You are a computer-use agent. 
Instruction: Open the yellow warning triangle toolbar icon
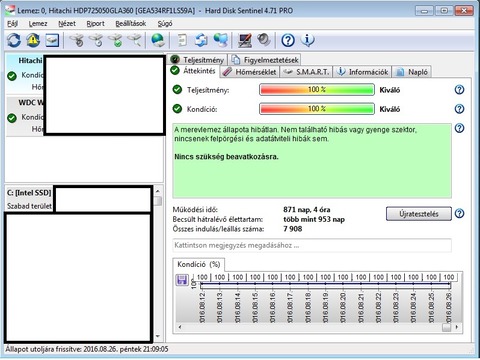pos(33,40)
